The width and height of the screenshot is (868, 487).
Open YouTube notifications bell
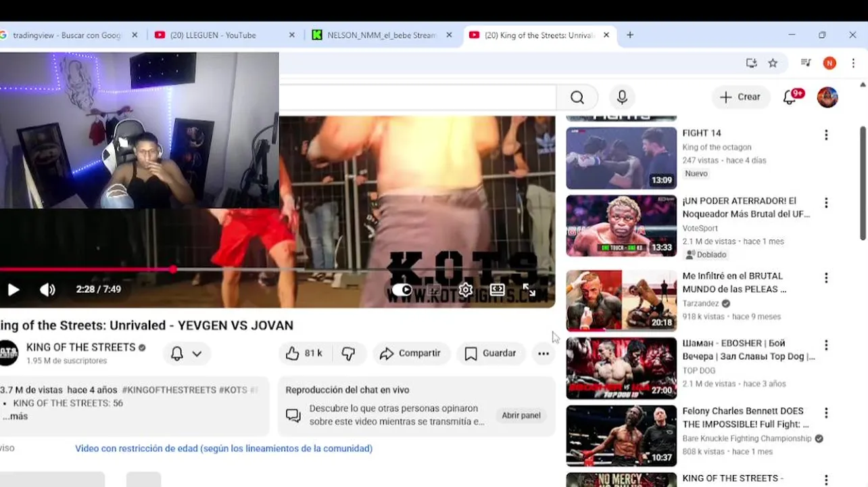[790, 97]
